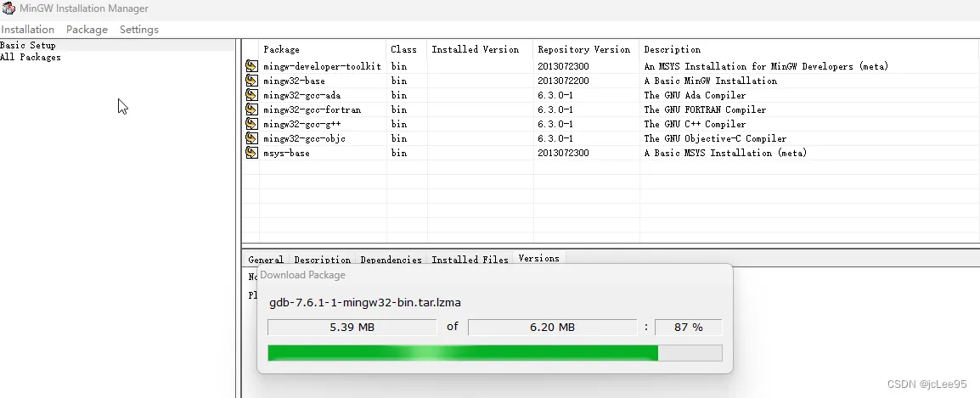The width and height of the screenshot is (980, 398).
Task: Switch to the Versions tab
Action: (x=538, y=258)
